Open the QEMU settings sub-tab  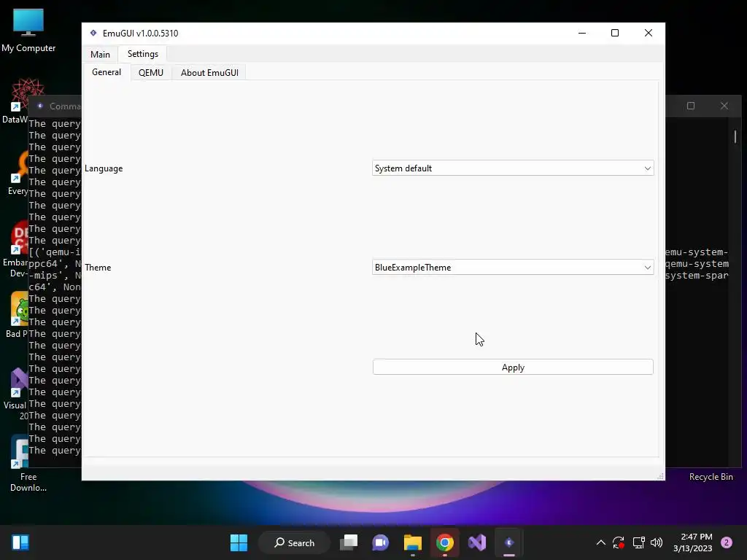tap(150, 72)
